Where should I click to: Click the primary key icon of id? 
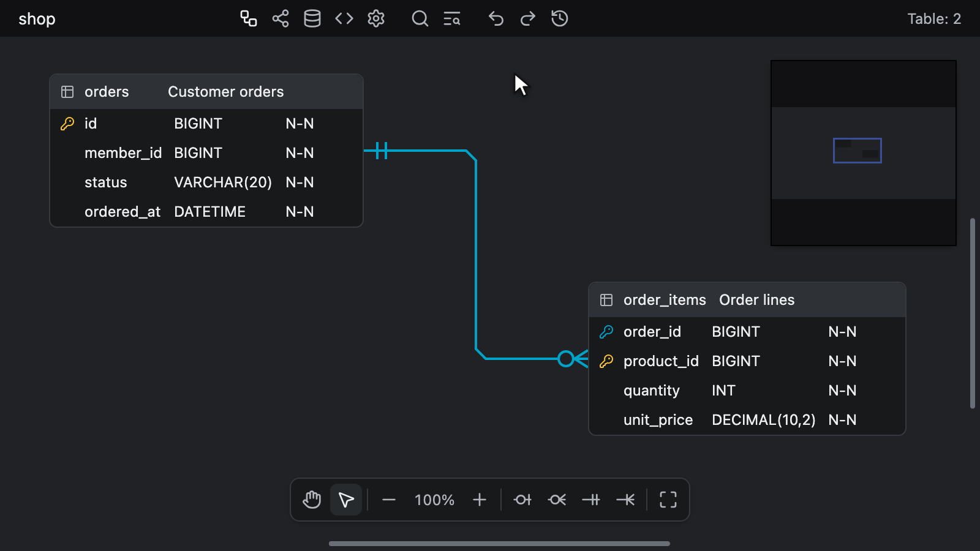[x=67, y=124]
